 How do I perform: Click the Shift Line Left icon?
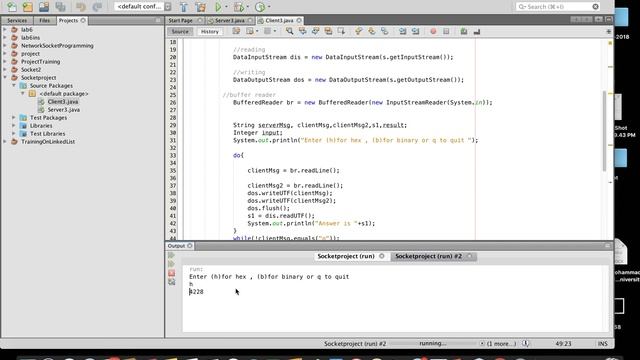point(402,31)
